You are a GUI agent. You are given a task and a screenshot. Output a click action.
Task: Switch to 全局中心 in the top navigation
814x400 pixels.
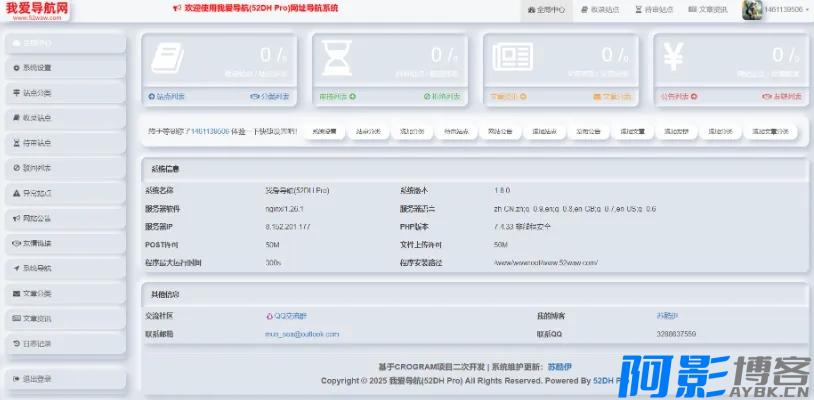point(547,10)
